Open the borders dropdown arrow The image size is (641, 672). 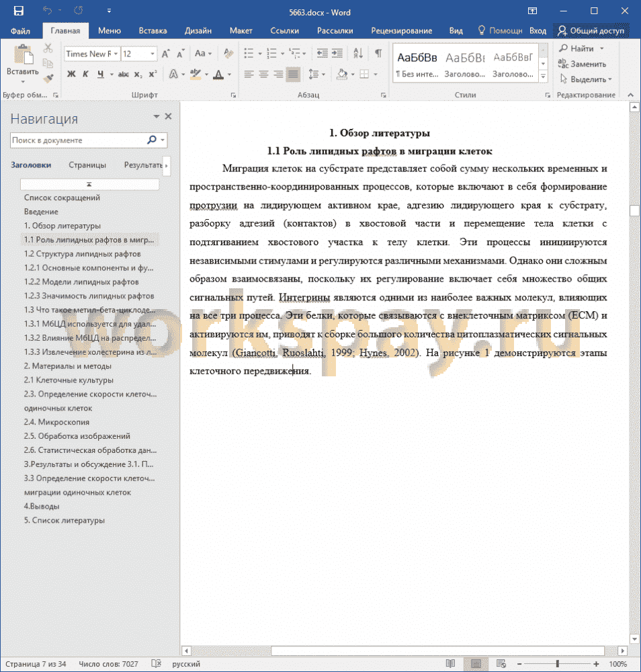tap(376, 74)
